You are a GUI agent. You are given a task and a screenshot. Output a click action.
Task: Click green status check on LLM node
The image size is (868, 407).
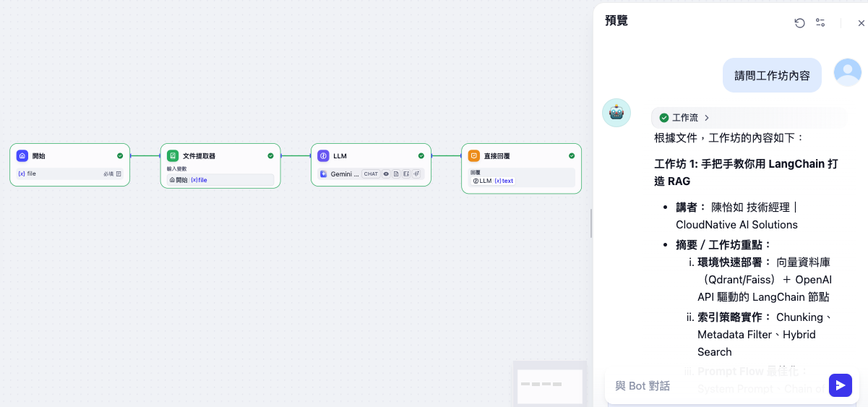tap(421, 155)
